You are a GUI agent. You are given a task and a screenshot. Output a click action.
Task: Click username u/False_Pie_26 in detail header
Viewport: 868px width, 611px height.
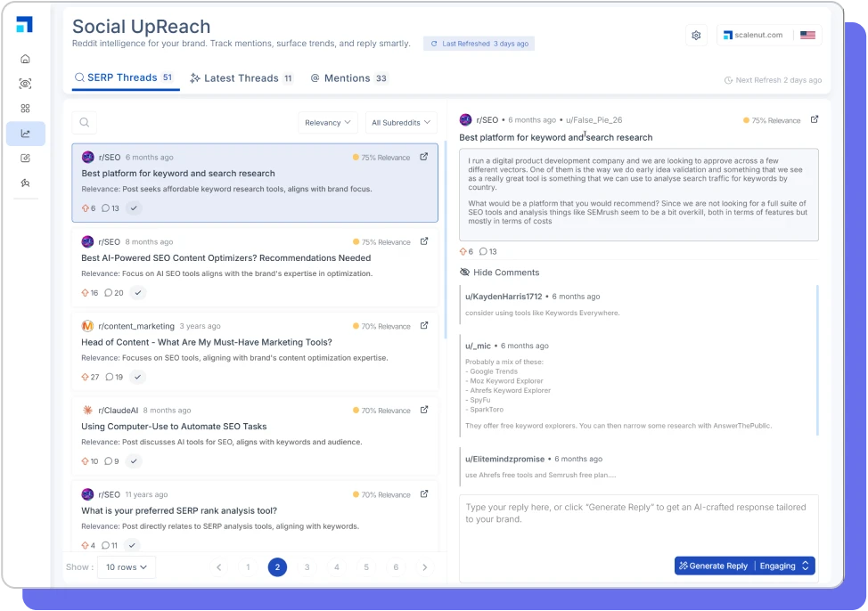[x=594, y=120]
